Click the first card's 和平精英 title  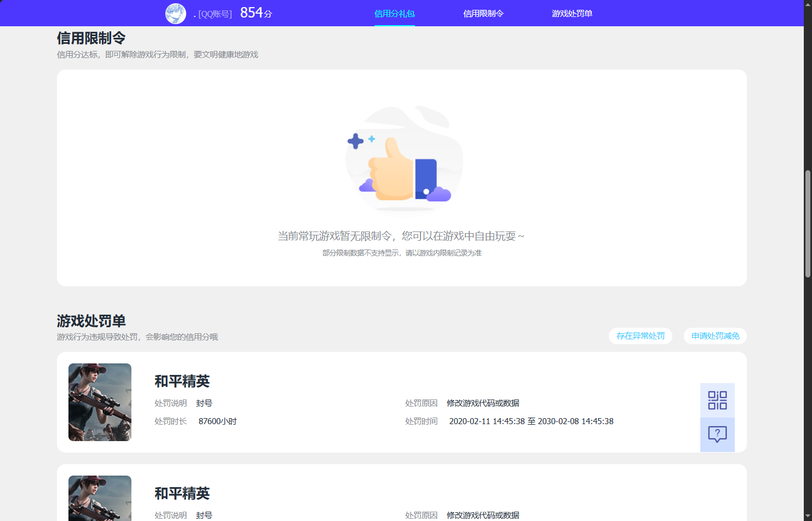pyautogui.click(x=182, y=381)
